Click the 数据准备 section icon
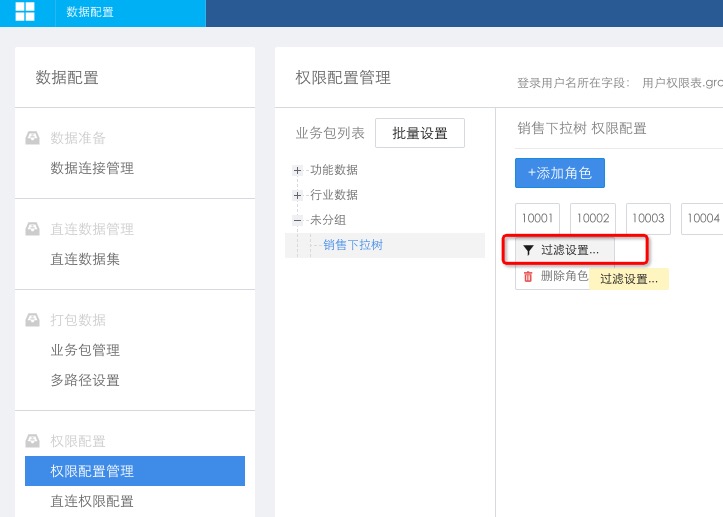 pos(32,138)
